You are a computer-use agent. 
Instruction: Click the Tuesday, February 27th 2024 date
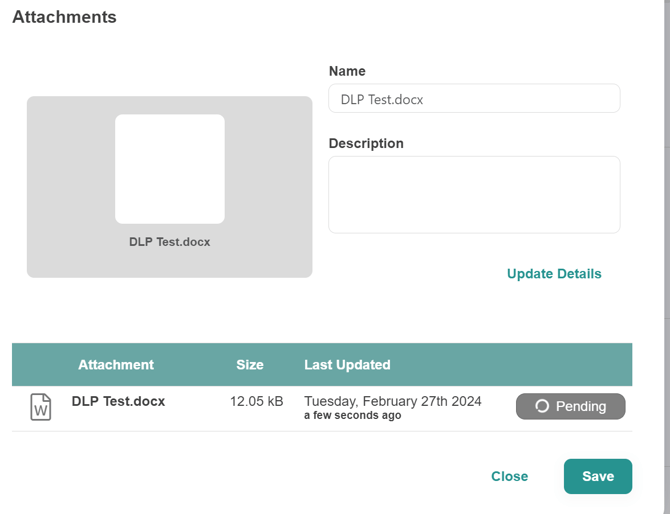393,401
